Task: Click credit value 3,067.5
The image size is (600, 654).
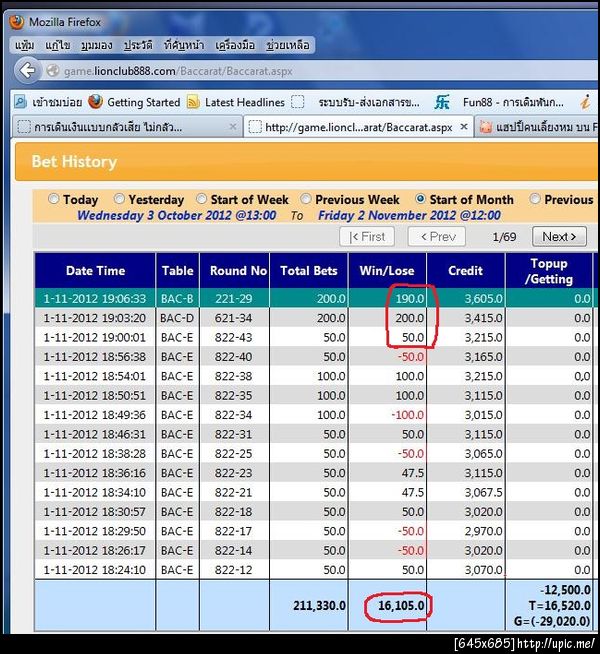Action: click(484, 493)
